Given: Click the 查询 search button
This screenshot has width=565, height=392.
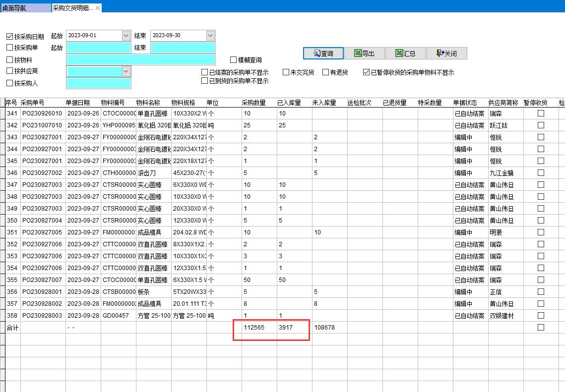Looking at the screenshot, I should click(x=322, y=54).
